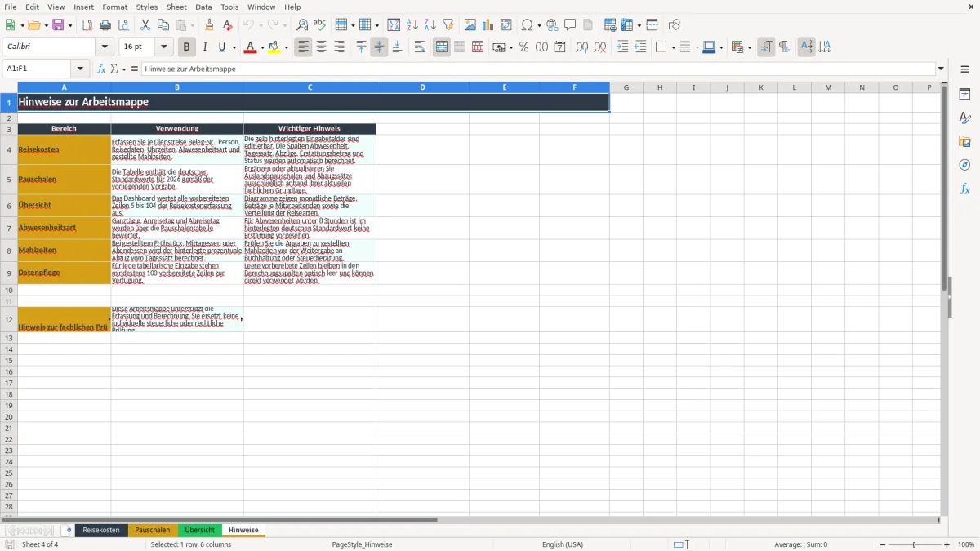Open Find and Replace
This screenshot has height=551, width=980.
(302, 25)
